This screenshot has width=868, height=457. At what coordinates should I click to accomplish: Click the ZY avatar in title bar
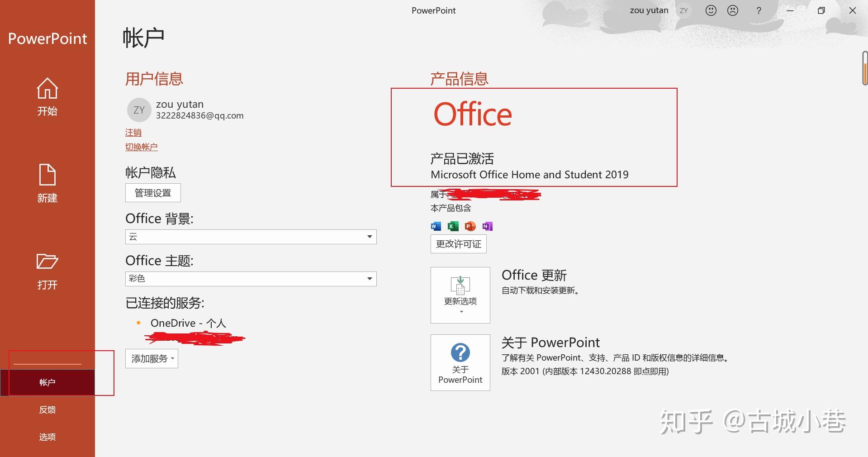[684, 10]
